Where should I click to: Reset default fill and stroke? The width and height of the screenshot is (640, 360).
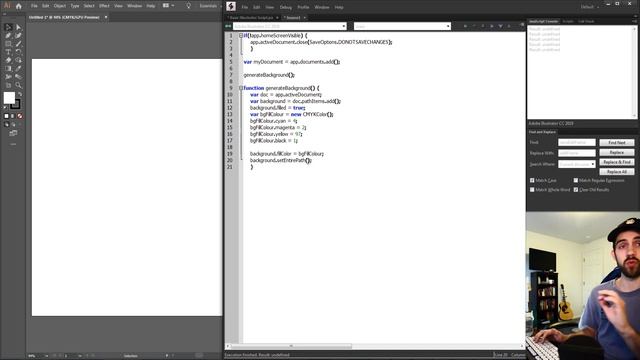click(5, 107)
